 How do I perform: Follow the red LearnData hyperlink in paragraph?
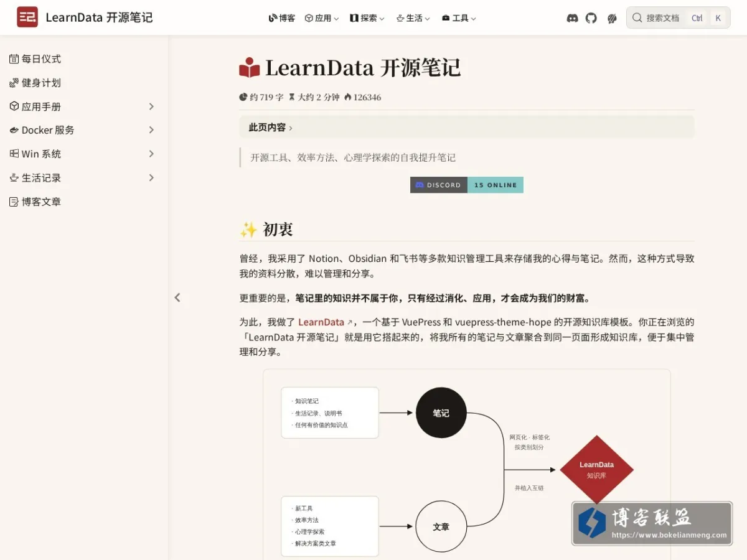pyautogui.click(x=321, y=322)
